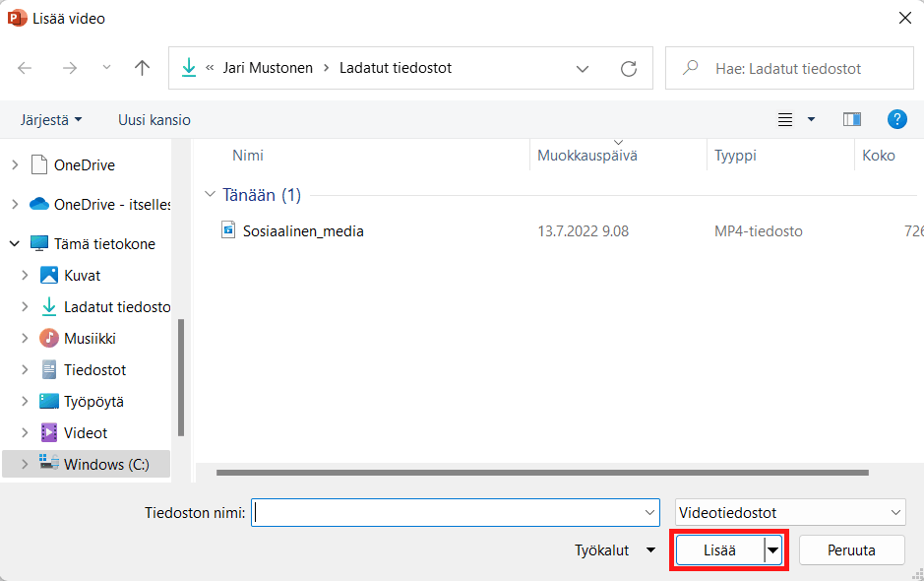This screenshot has height=581, width=924.
Task: Open the view options dropdown arrow
Action: pos(811,120)
